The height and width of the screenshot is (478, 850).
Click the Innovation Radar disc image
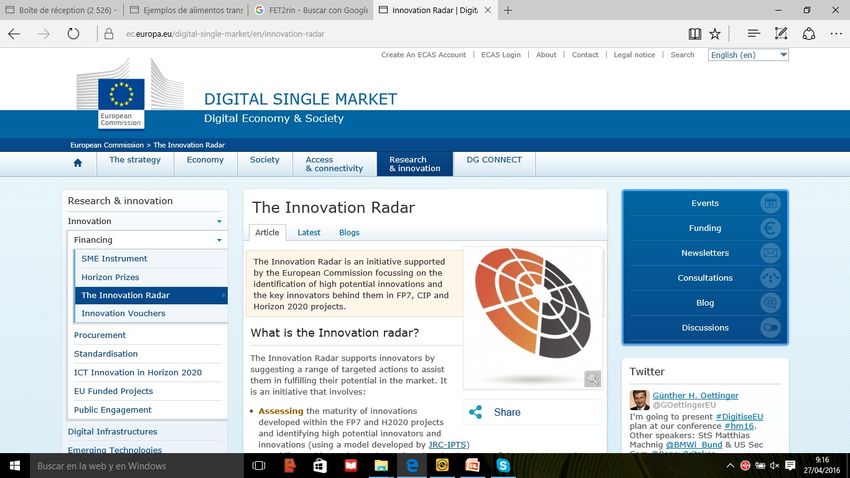click(533, 303)
